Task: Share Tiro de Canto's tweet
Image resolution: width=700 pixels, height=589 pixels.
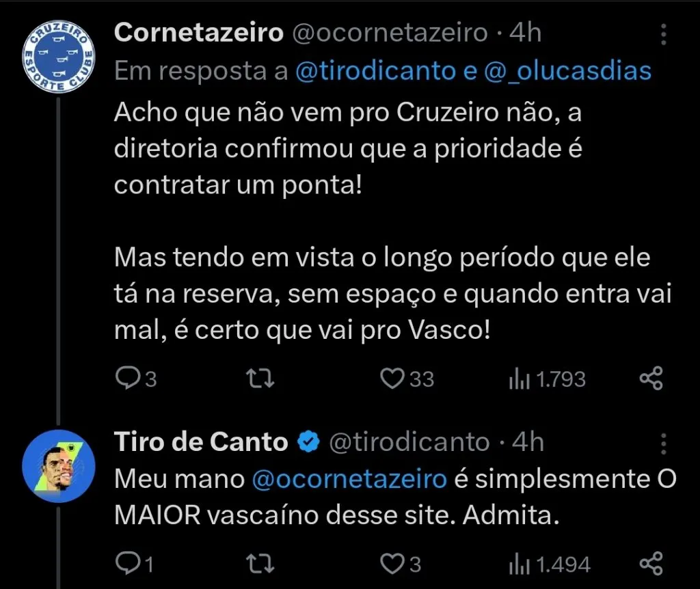Action: click(x=651, y=564)
